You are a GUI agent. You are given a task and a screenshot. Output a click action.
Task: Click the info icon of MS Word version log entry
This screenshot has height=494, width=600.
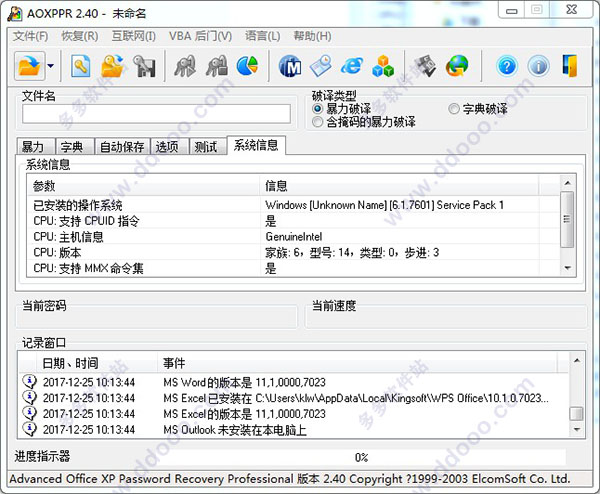point(29,382)
